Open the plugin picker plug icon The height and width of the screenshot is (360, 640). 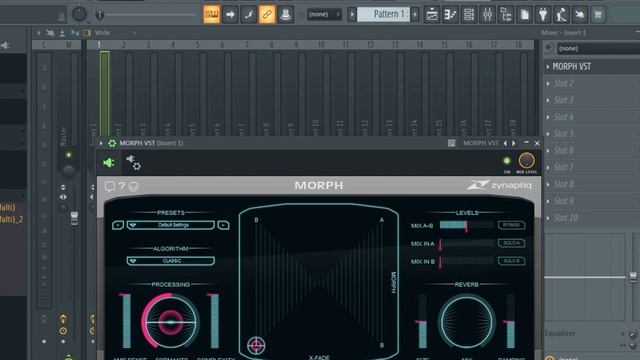543,15
